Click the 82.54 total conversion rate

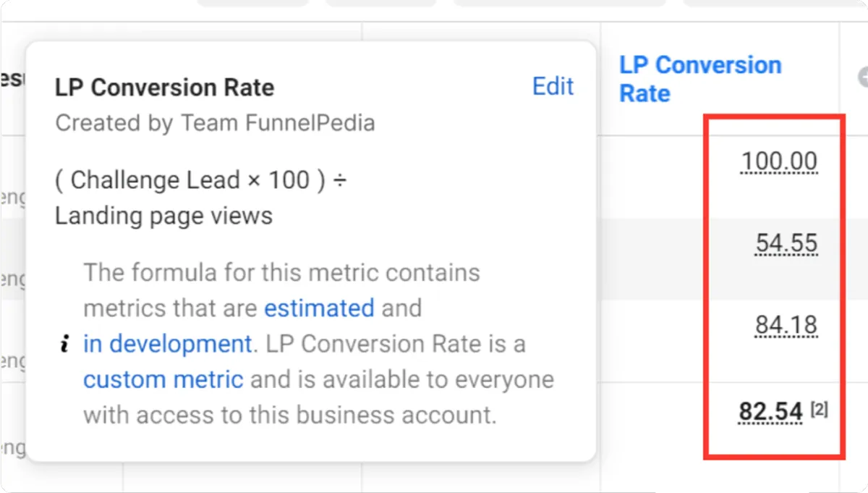[x=770, y=412]
